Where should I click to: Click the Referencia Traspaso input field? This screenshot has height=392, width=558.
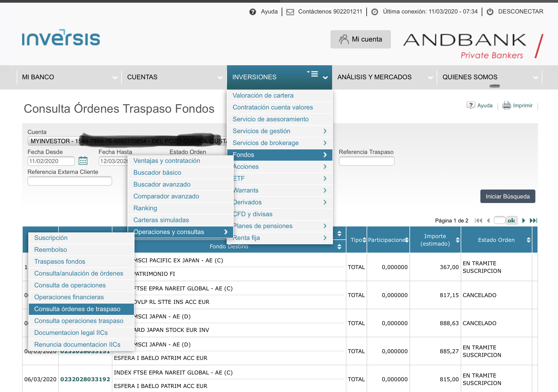coord(366,161)
